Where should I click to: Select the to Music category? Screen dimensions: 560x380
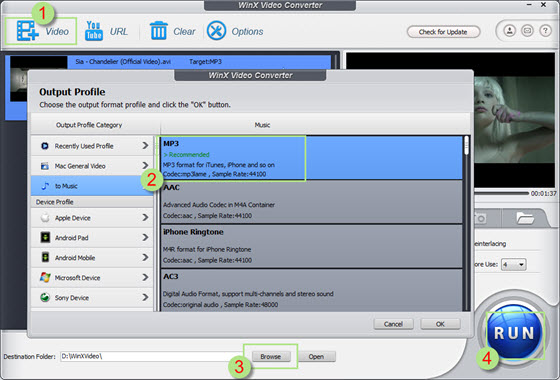(x=92, y=186)
